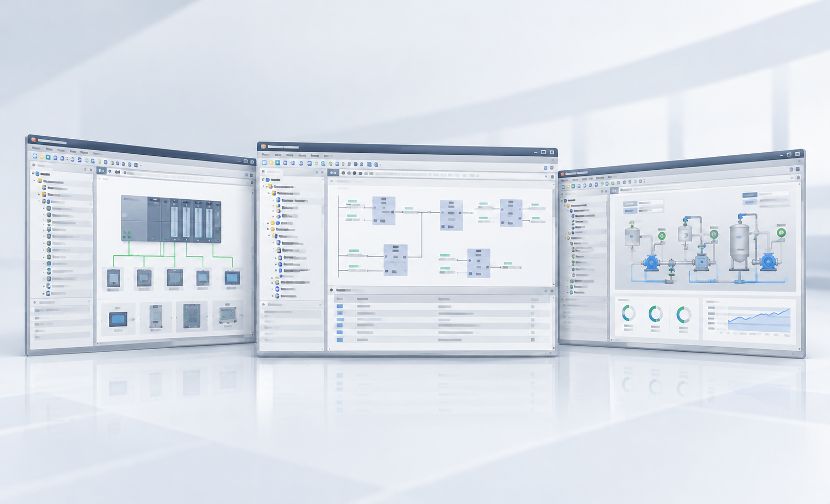Tick the checkbox in the first table row, center window
This screenshot has width=830, height=504.
(533, 306)
